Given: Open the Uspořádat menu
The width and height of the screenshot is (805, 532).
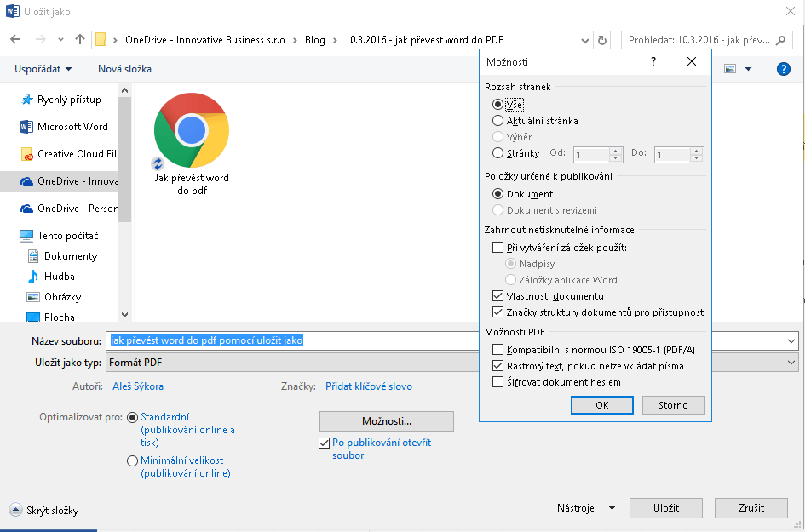Looking at the screenshot, I should click(43, 69).
